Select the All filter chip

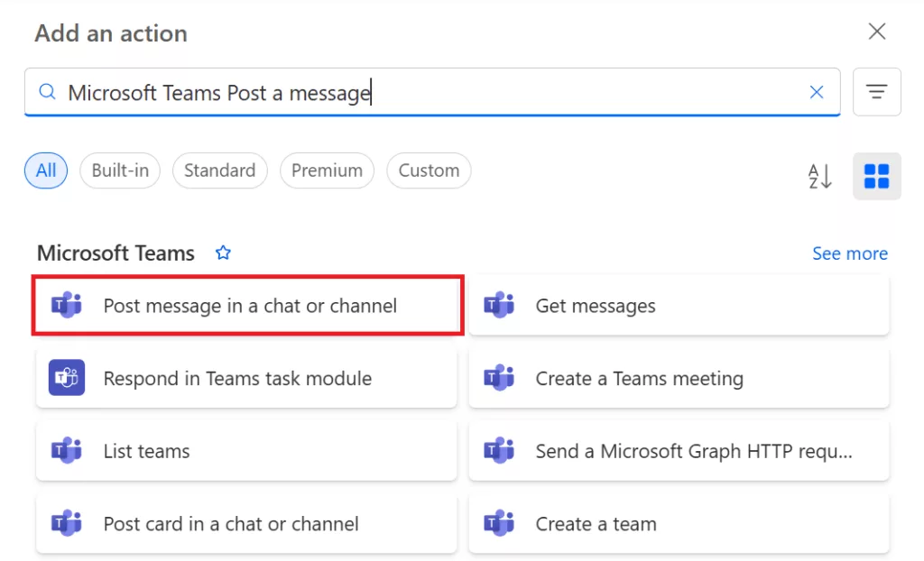[46, 170]
